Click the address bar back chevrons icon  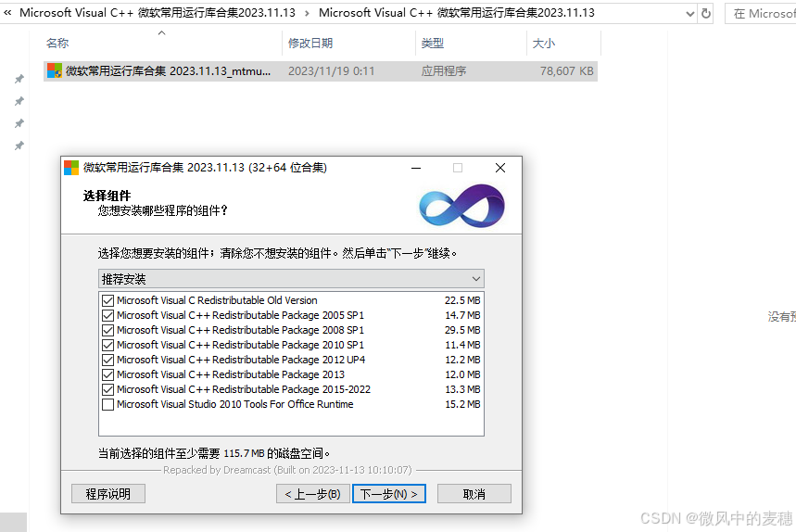point(7,13)
